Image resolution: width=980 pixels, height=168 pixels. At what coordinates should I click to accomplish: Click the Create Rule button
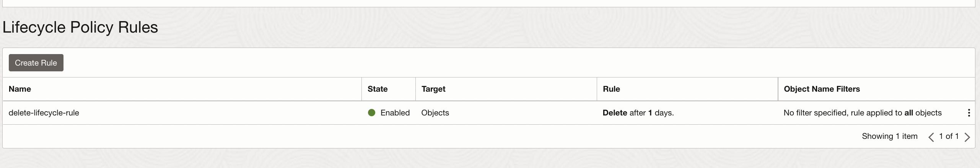click(36, 63)
